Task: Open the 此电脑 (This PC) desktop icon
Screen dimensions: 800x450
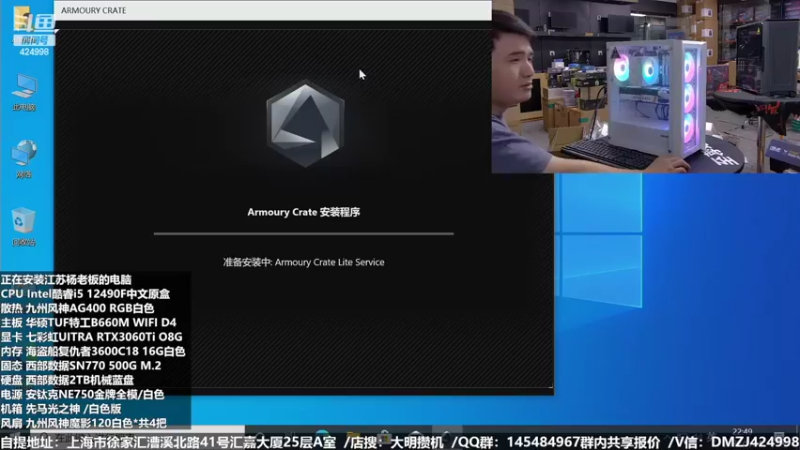Action: [24, 92]
